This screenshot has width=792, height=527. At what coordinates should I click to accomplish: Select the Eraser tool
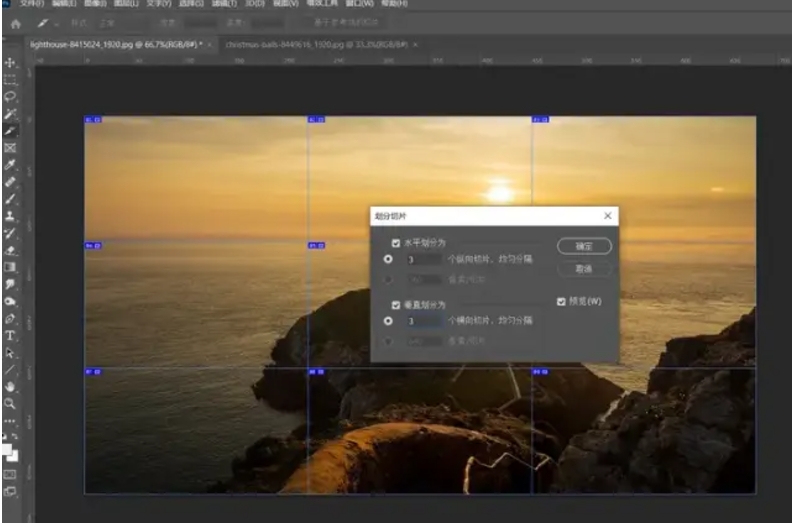pyautogui.click(x=10, y=250)
